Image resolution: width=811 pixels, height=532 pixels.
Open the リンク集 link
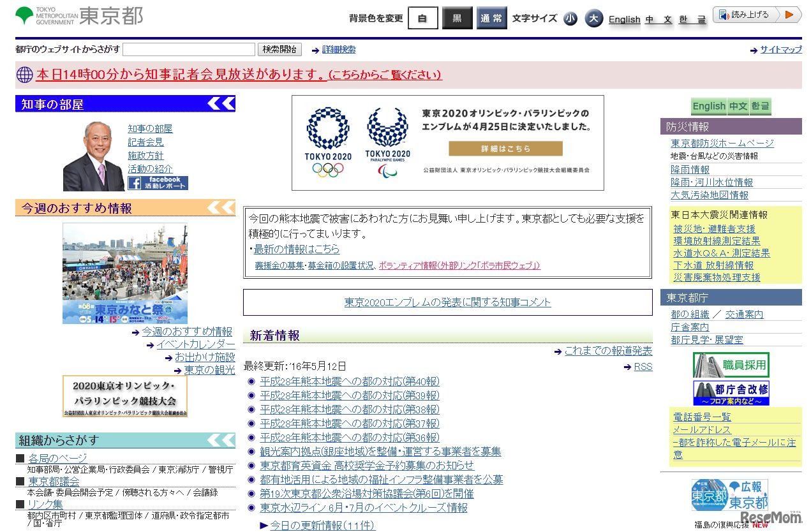(45, 505)
